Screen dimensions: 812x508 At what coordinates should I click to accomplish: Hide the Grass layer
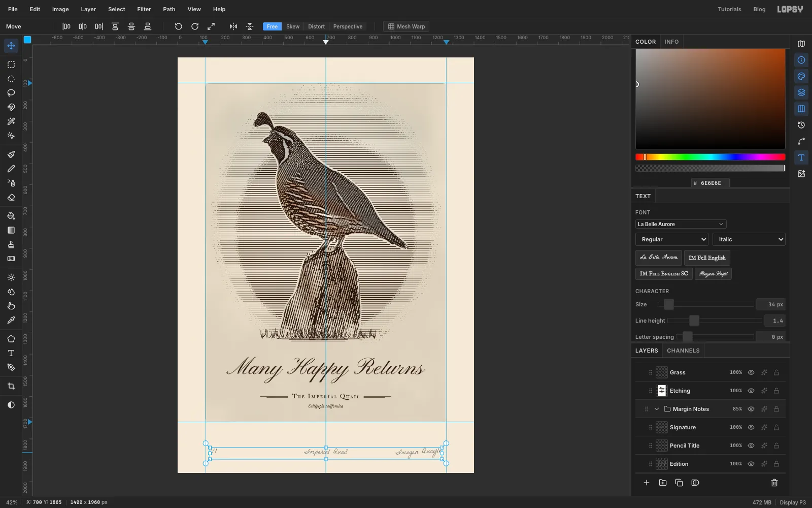click(751, 372)
